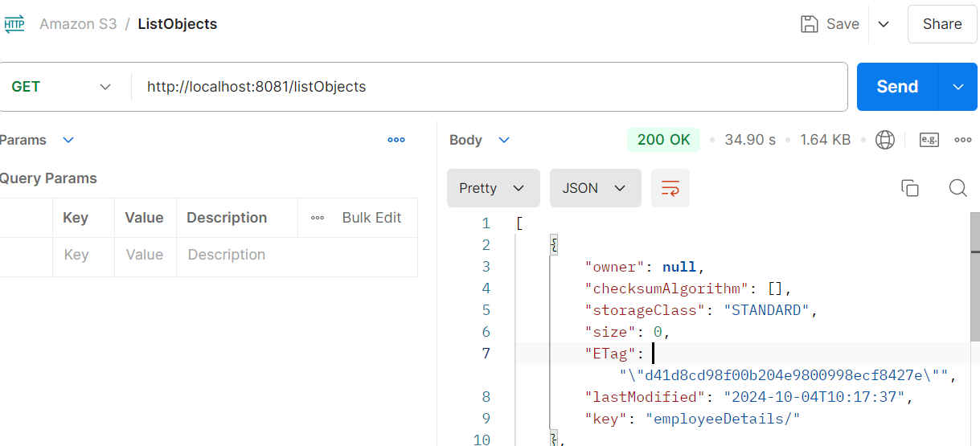
Task: Open response options three-dot menu
Action: tap(962, 140)
